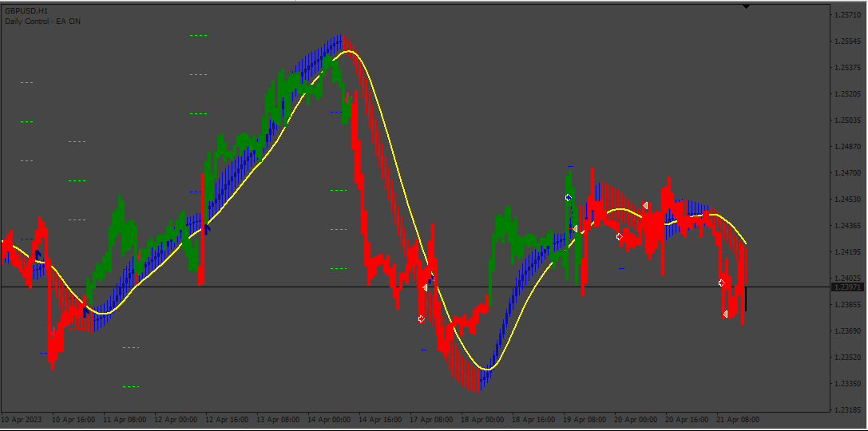Select the orange close triangle just right of the blue buy arrow

tap(575, 228)
